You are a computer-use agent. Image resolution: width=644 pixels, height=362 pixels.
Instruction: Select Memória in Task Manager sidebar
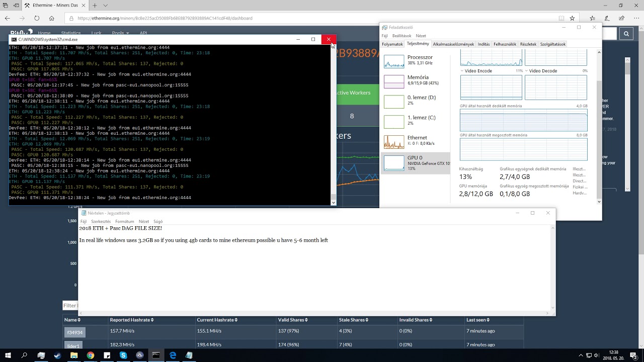tap(416, 81)
